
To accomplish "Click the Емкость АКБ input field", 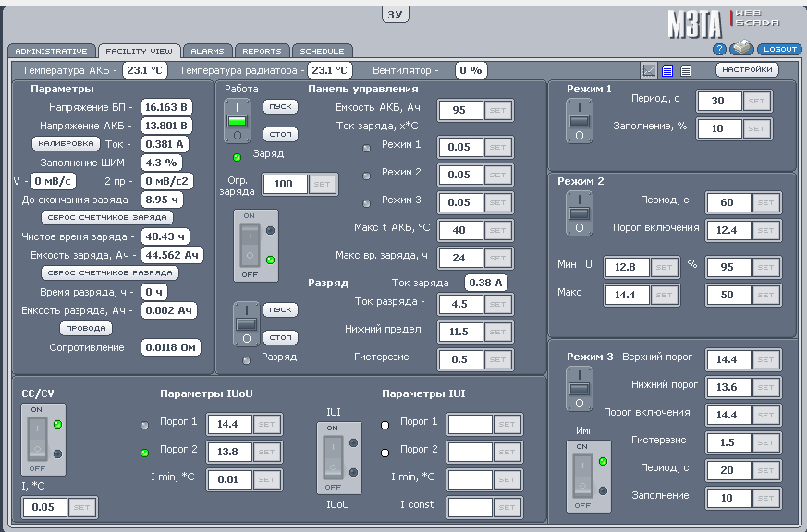I will pos(460,110).
